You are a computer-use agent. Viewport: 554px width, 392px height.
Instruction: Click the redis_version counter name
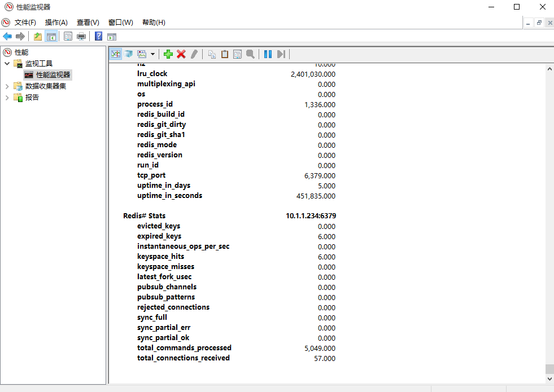pyautogui.click(x=160, y=155)
